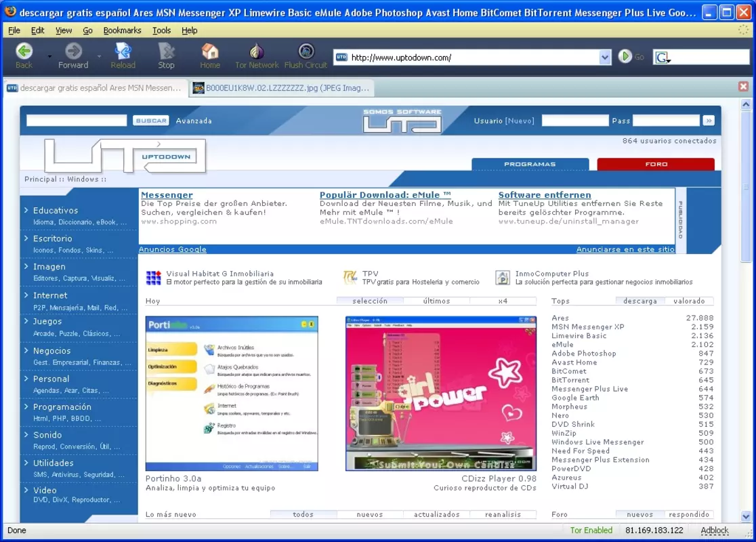Click the CDizz Player screenshot thumbnail
This screenshot has height=542, width=756.
[x=441, y=394]
